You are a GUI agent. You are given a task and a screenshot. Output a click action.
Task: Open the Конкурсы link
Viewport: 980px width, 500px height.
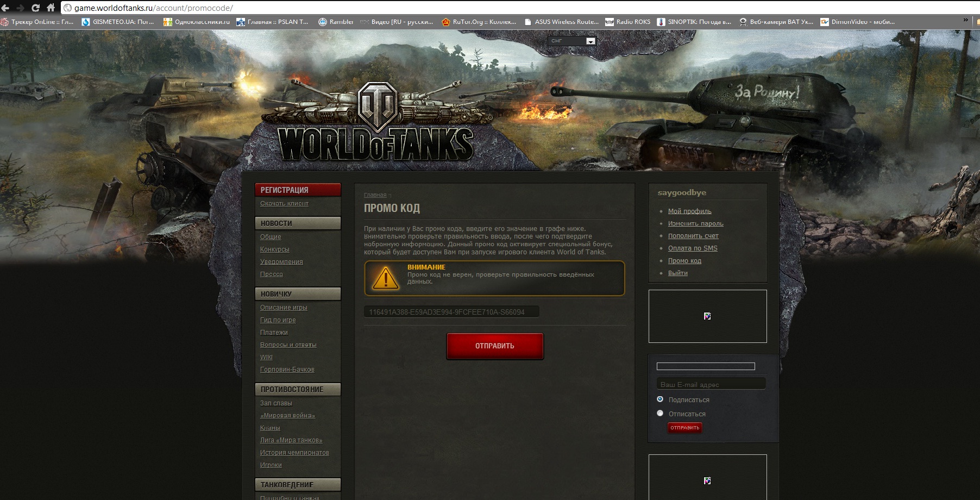click(x=275, y=249)
